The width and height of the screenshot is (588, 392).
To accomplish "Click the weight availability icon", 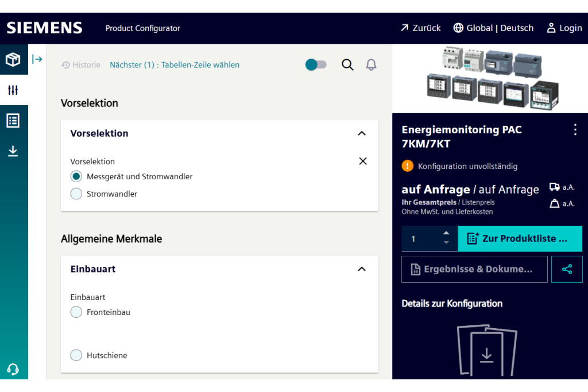I will (555, 203).
